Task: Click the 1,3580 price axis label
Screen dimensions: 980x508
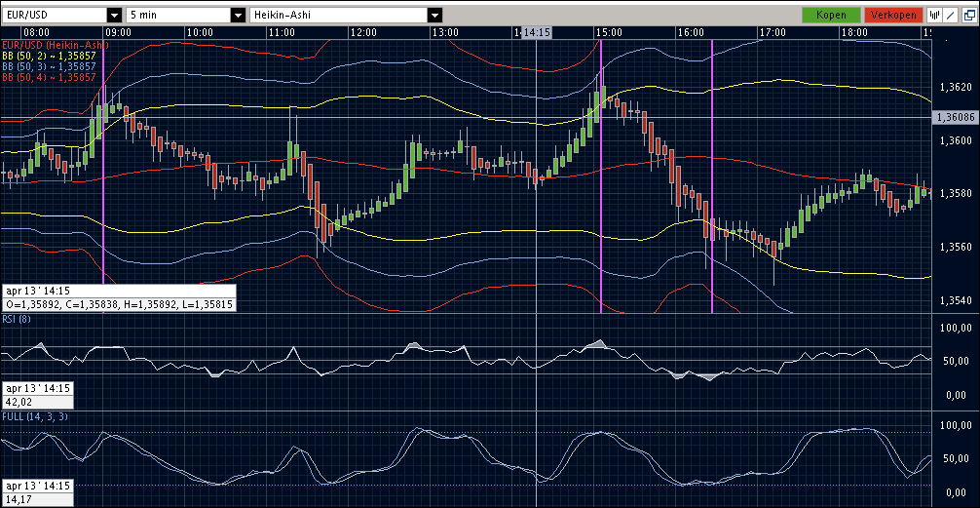Action: pyautogui.click(x=954, y=194)
